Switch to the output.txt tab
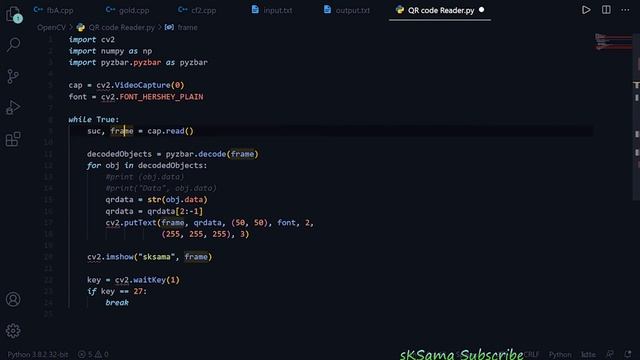The width and height of the screenshot is (640, 360). click(347, 10)
